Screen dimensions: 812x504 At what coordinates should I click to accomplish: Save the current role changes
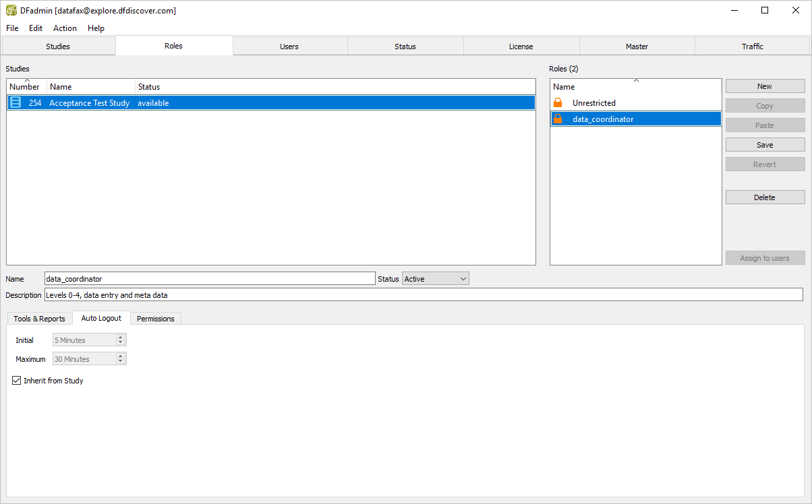click(x=765, y=145)
